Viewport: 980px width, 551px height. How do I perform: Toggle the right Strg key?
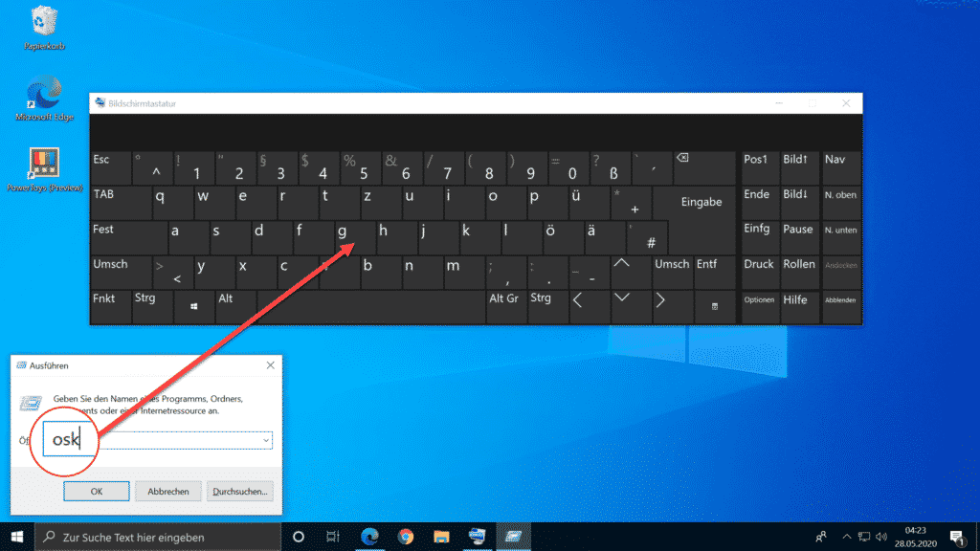pyautogui.click(x=547, y=306)
